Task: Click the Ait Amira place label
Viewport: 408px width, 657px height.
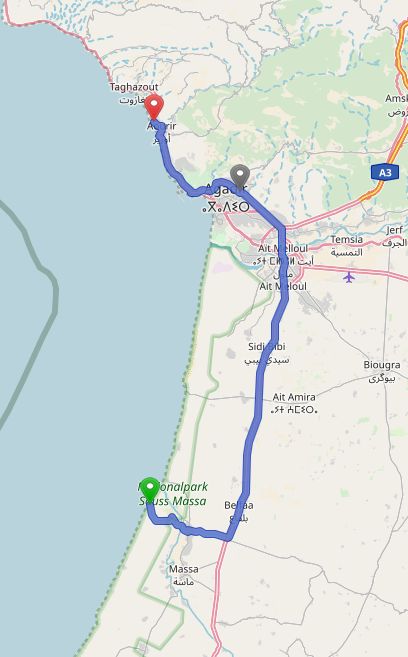Action: pos(294,397)
